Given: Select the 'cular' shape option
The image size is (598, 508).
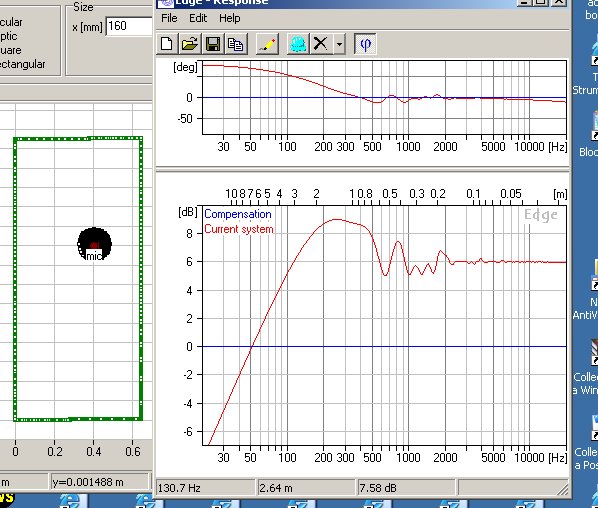Looking at the screenshot, I should pyautogui.click(x=11, y=23).
